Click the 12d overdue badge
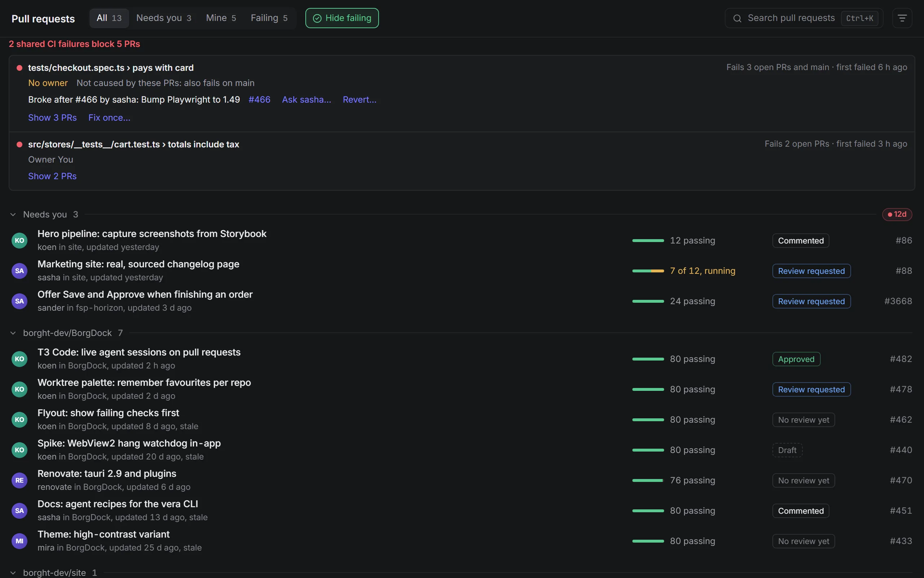 point(897,215)
